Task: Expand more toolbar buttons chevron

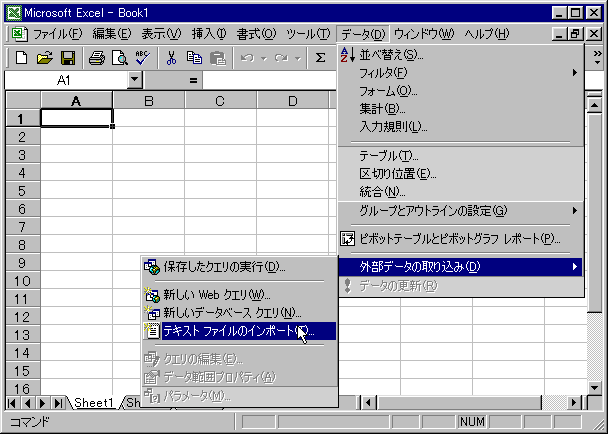Action: click(598, 58)
